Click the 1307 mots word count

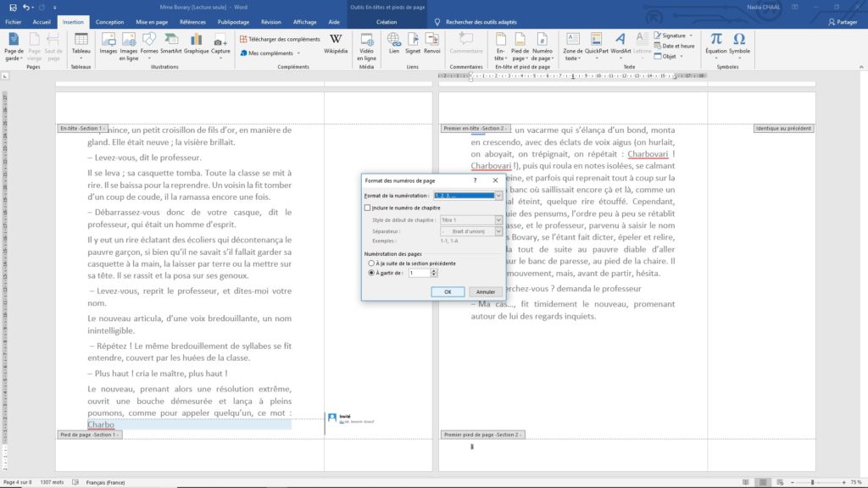click(x=52, y=482)
